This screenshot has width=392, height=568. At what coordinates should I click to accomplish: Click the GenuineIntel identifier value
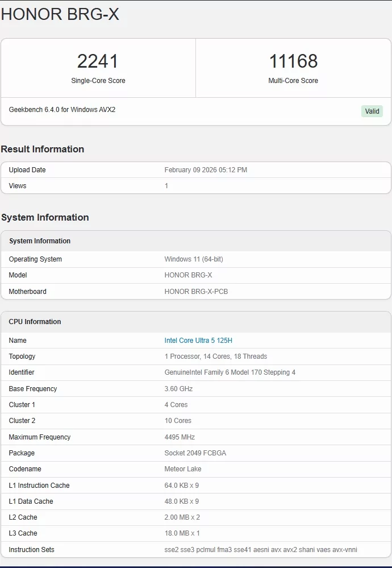coord(230,372)
